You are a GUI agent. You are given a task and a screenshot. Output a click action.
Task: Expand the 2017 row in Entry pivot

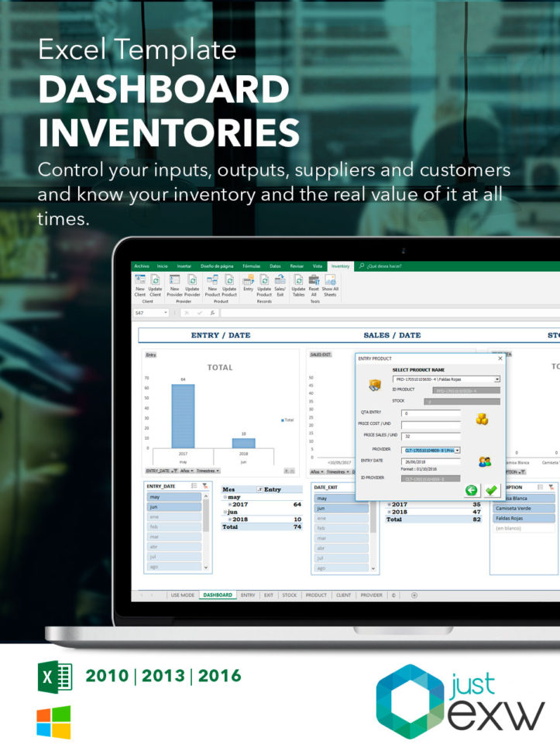point(229,505)
